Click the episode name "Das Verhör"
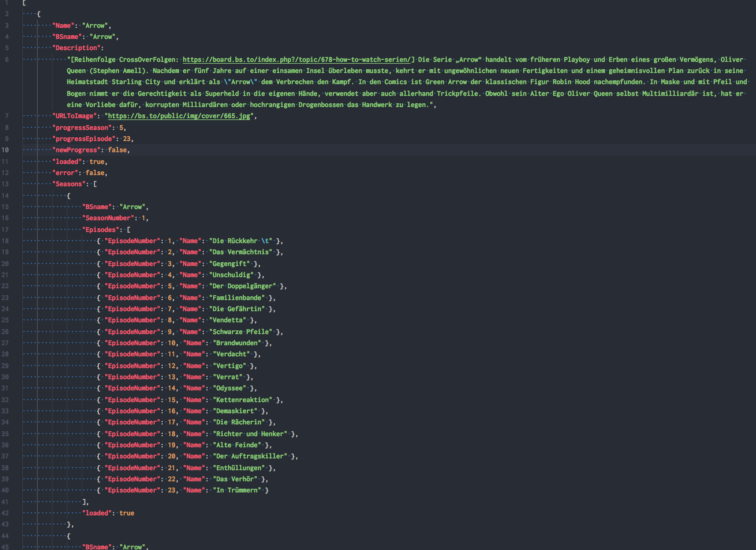Image resolution: width=756 pixels, height=550 pixels. [235, 479]
